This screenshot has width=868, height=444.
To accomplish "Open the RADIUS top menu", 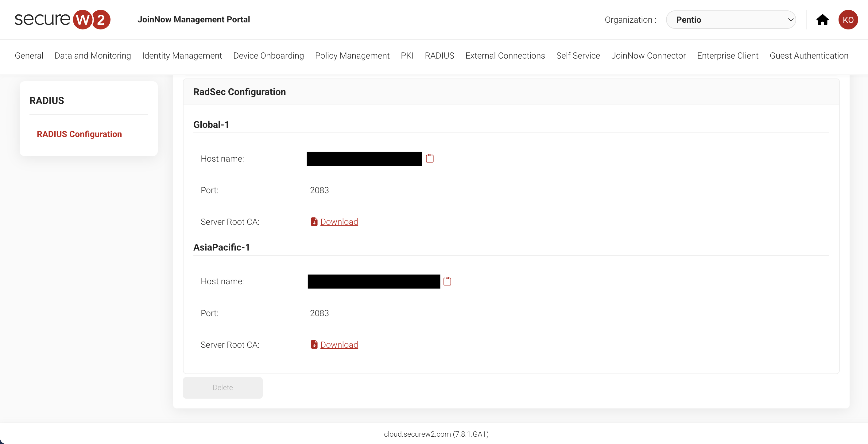I will 440,55.
